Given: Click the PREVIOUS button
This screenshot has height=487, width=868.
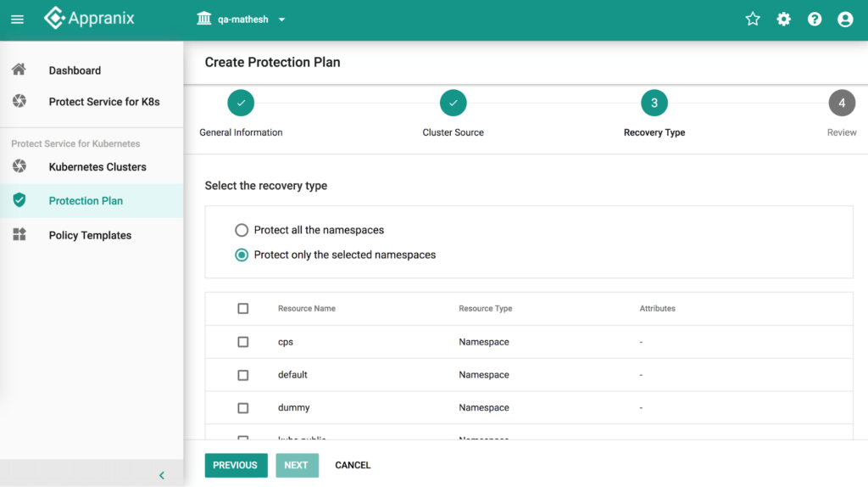Looking at the screenshot, I should point(236,466).
